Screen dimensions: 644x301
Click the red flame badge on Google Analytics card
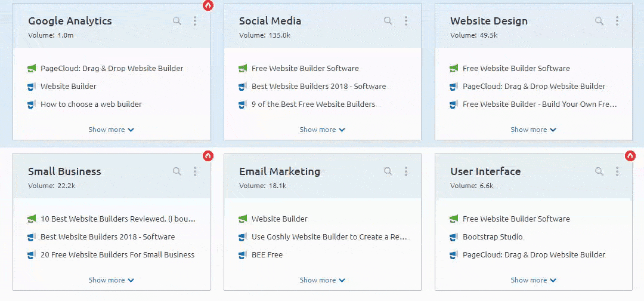coord(208,5)
